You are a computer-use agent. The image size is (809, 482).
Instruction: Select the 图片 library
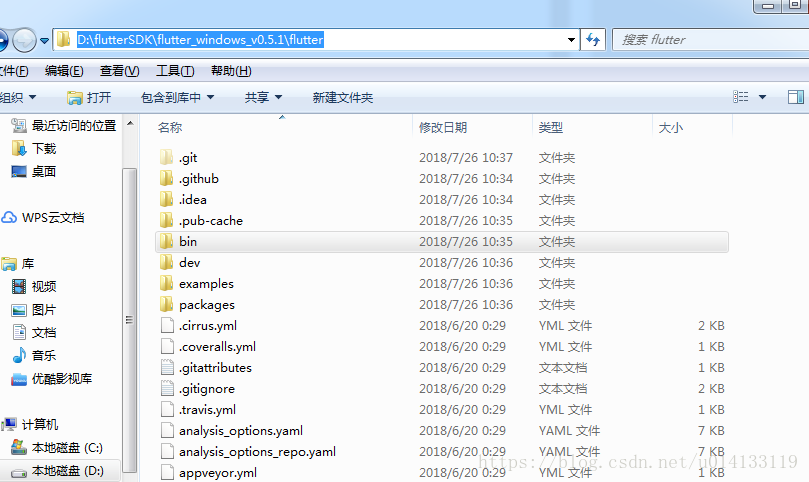(34, 310)
